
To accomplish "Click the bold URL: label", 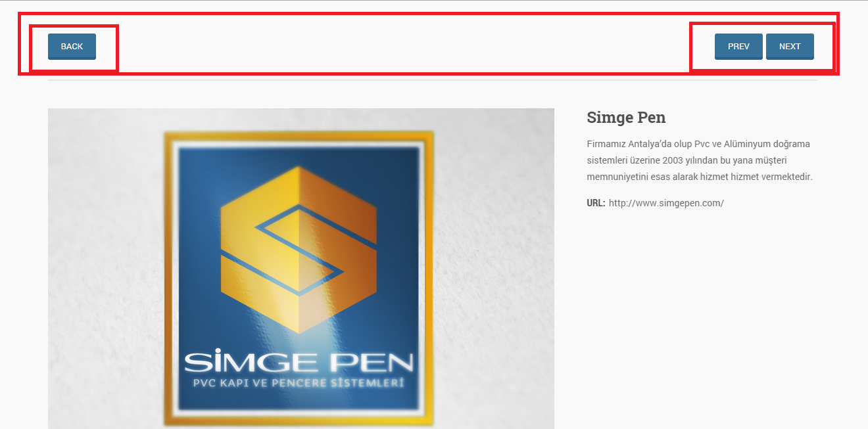I will [x=596, y=203].
